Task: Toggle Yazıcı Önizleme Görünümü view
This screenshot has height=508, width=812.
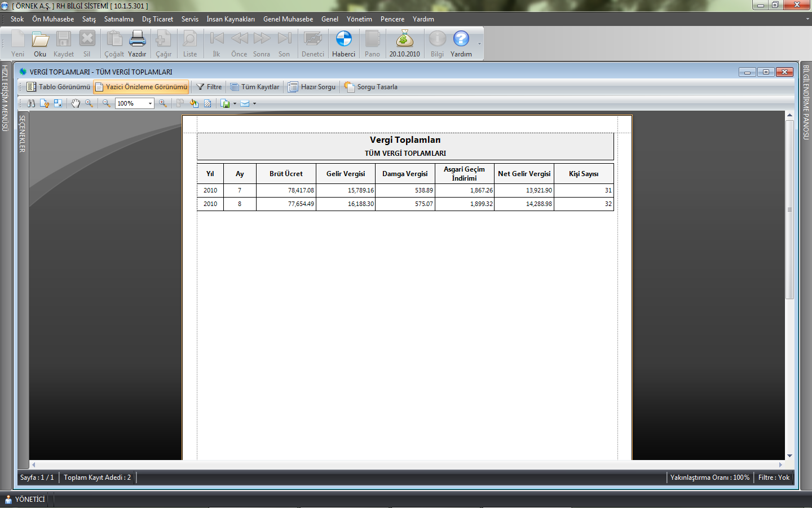Action: [x=141, y=87]
